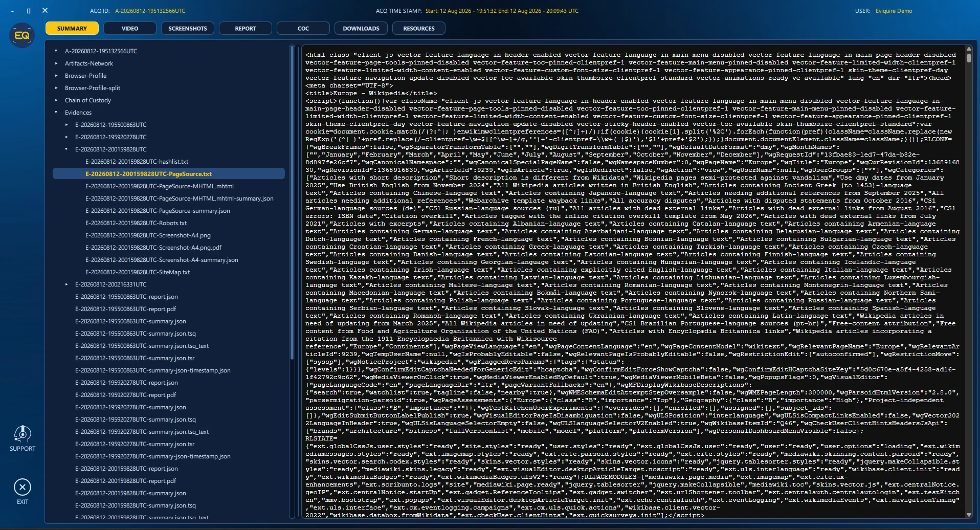Click the source viewer scroll-up arrow
Screen dimensions: 980x530
[x=969, y=49]
